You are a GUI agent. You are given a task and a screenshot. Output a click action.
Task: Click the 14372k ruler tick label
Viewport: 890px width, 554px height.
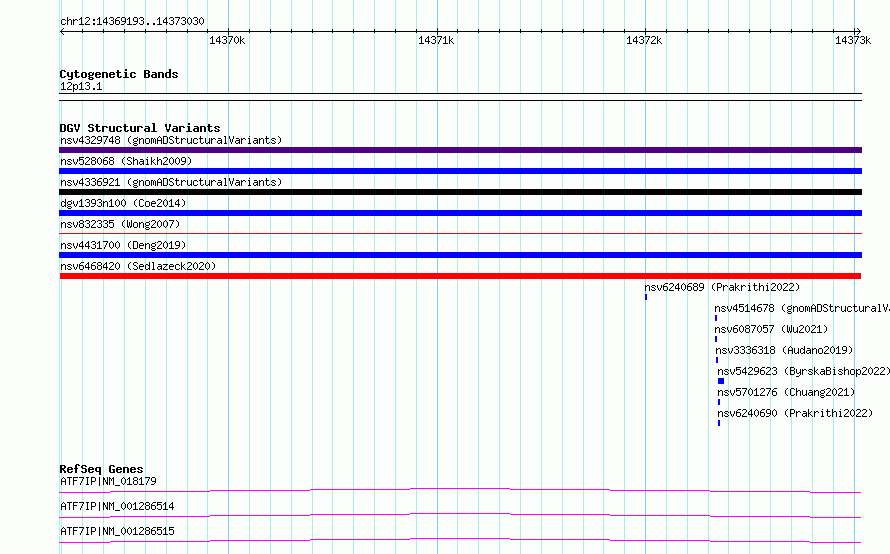pyautogui.click(x=644, y=40)
